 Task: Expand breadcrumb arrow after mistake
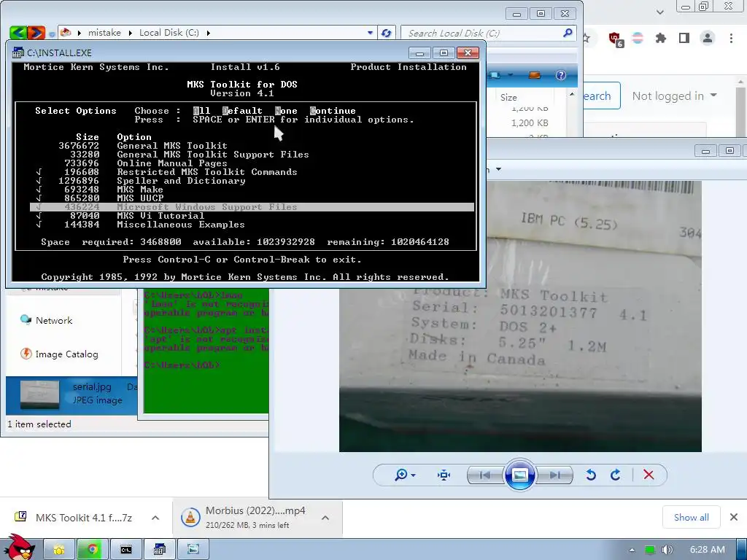pos(130,33)
